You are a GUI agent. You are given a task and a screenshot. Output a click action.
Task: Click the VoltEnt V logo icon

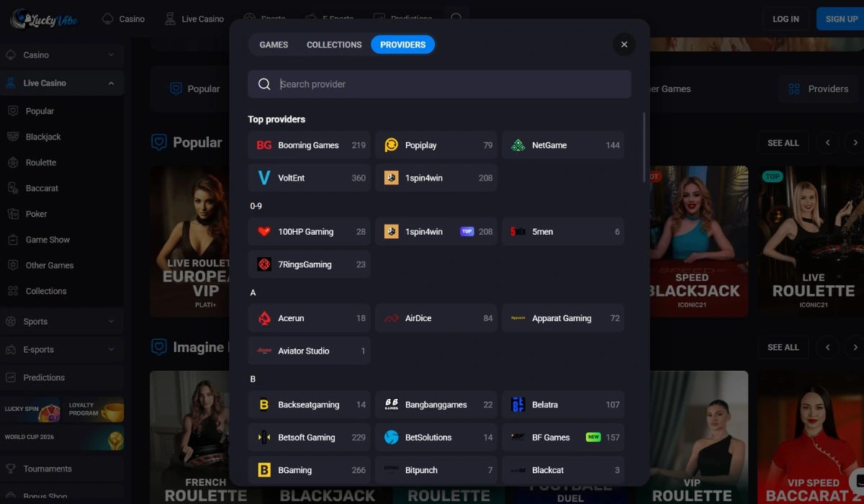(x=264, y=178)
